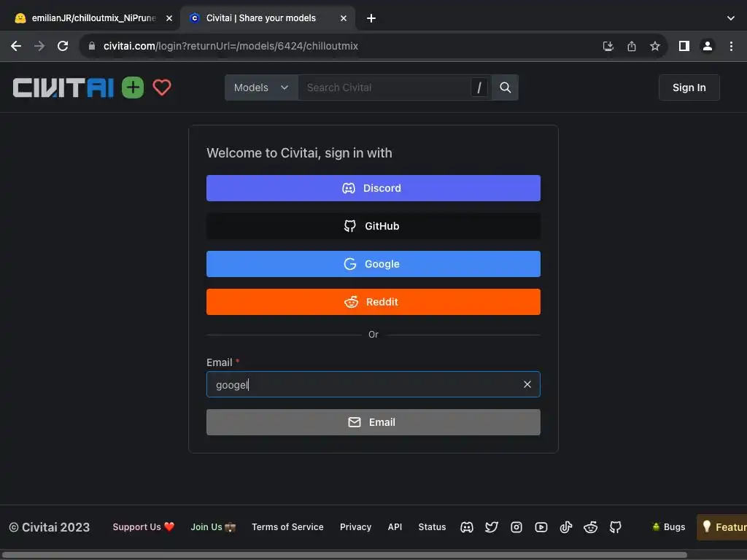The image size is (747, 560).
Task: Expand the Models search category dropdown
Action: point(262,87)
